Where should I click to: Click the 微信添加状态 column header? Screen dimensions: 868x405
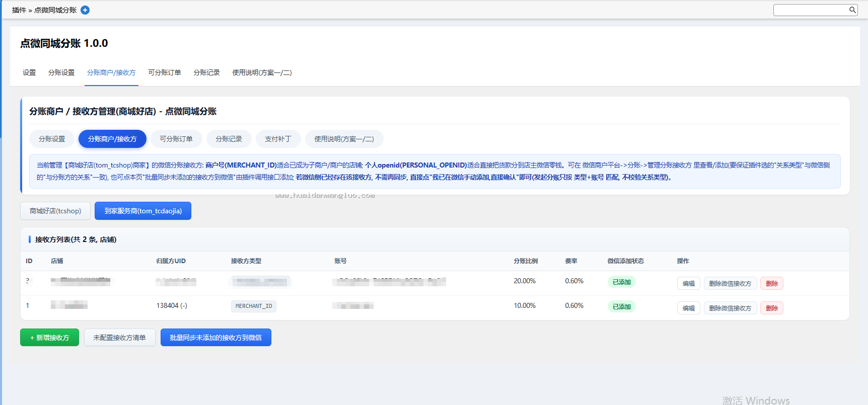coord(625,261)
